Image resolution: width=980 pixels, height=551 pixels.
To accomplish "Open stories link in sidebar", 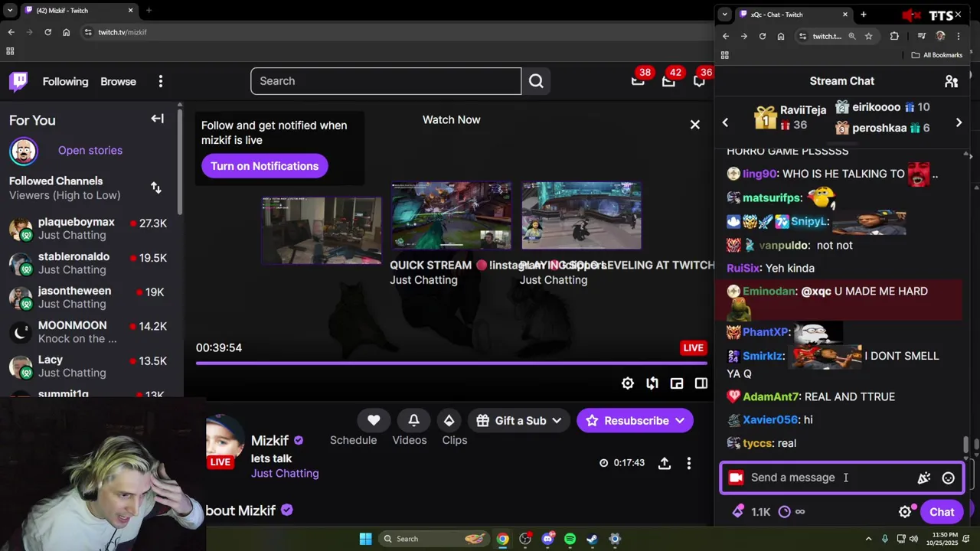I will click(90, 150).
